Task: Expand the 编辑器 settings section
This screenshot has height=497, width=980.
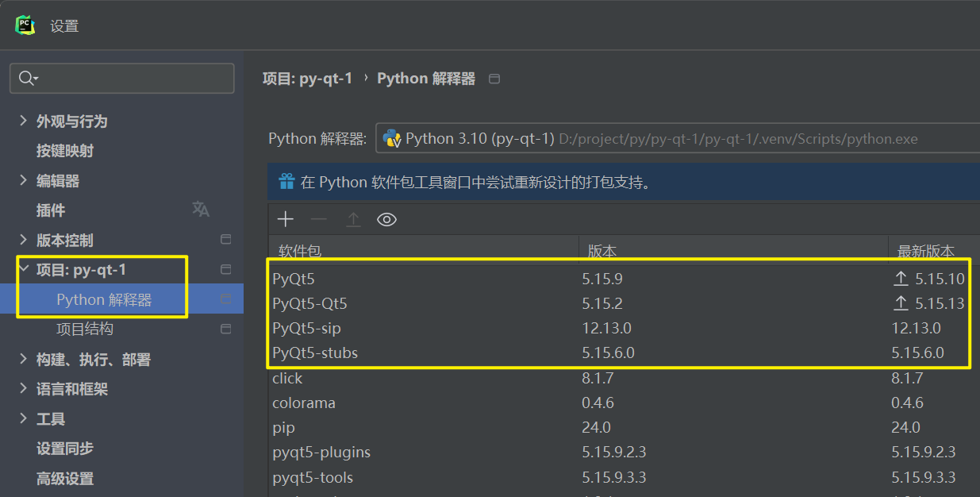Action: tap(23, 180)
